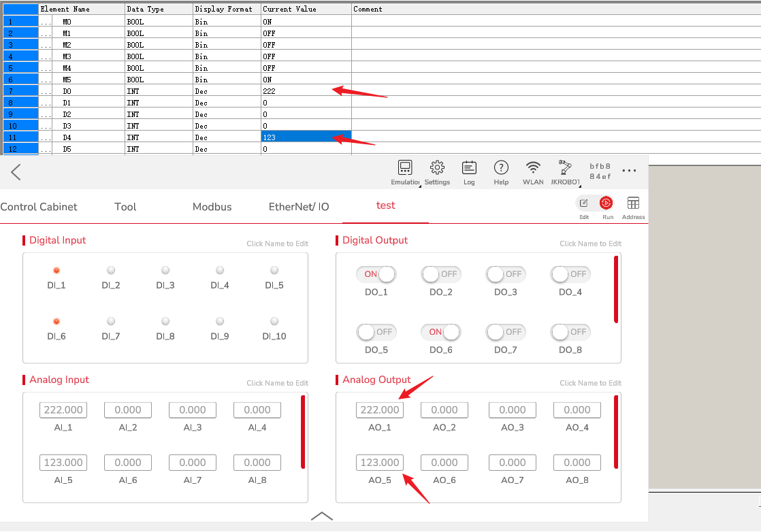Click the Edit icon in IO panel
Viewport: 761px width, 532px height.
coord(583,203)
